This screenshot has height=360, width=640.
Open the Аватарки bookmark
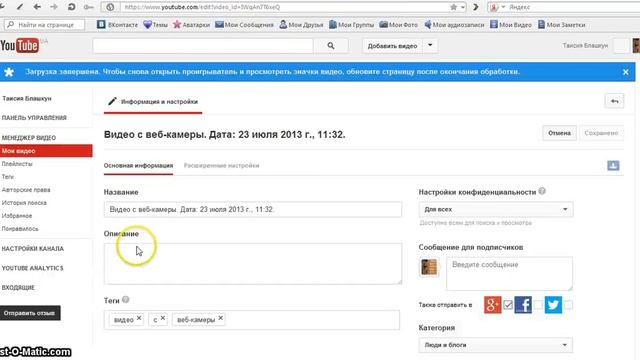click(x=191, y=24)
